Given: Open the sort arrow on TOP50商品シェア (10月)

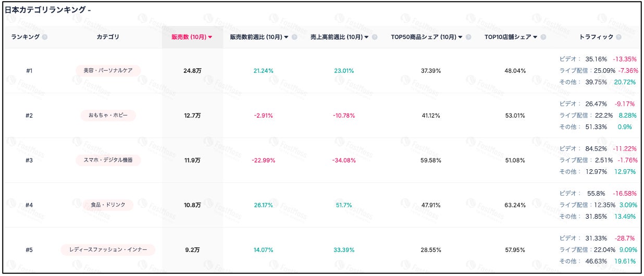Looking at the screenshot, I should 460,37.
